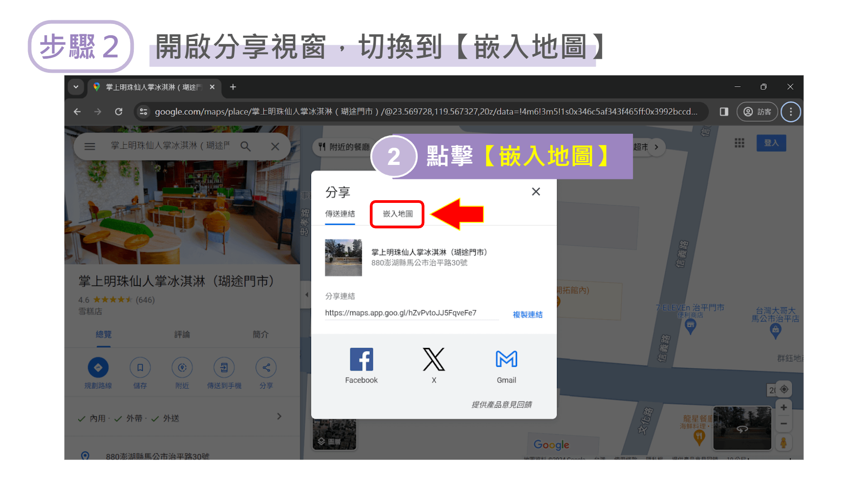
Task: Click the 登入 sign-in button
Action: pos(771,143)
